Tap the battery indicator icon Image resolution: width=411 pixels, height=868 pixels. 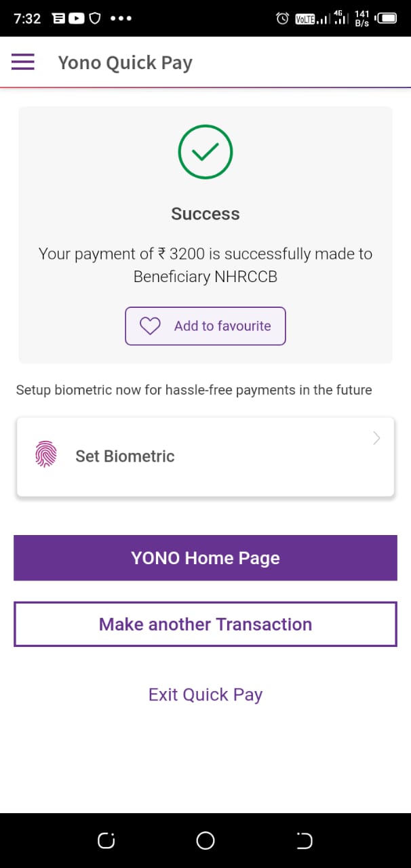click(387, 18)
